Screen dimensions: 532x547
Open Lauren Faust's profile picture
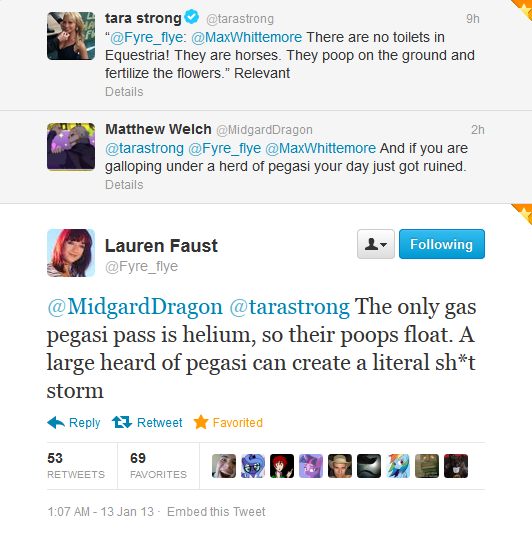point(71,253)
